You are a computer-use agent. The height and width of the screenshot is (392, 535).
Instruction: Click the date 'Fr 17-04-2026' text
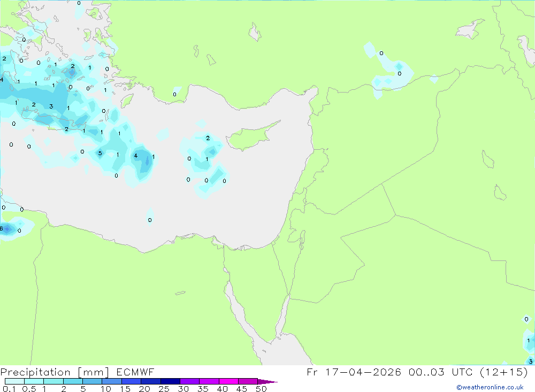coord(354,372)
